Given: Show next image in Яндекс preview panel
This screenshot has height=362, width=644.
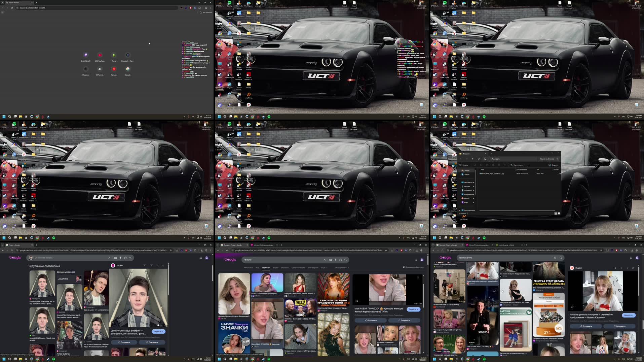Looking at the screenshot, I should coord(621,268).
